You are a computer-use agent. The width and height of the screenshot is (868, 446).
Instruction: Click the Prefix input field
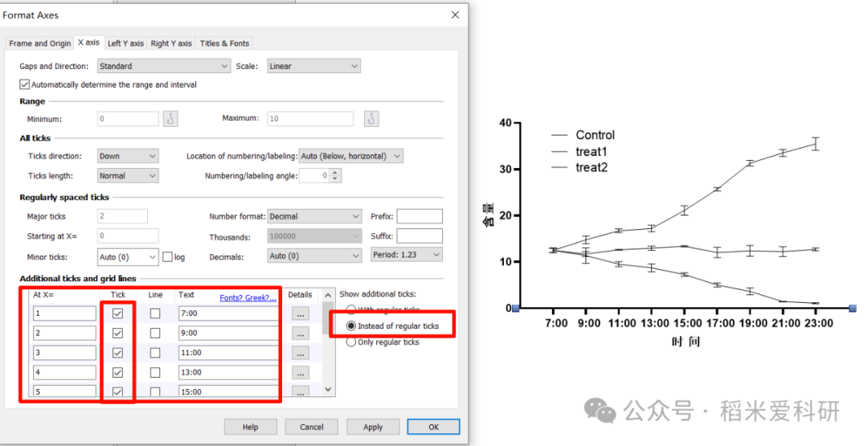coord(420,216)
